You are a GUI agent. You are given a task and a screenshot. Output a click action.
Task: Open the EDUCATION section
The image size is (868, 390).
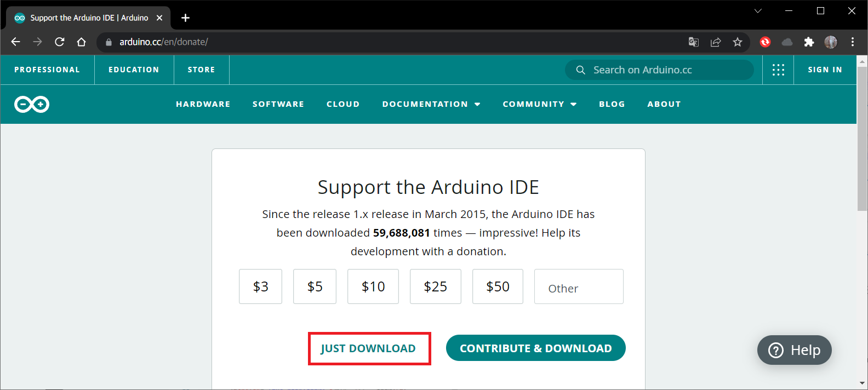coord(134,70)
